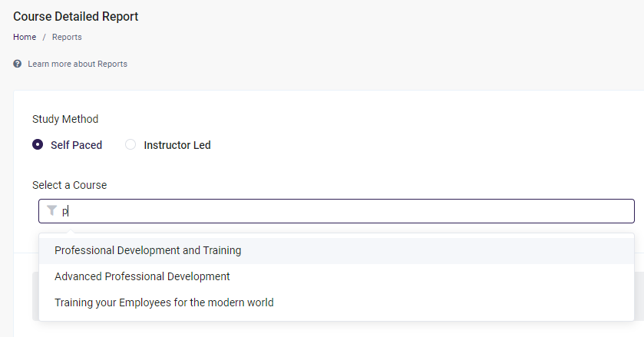Click the typed letter p in course filter

point(65,211)
